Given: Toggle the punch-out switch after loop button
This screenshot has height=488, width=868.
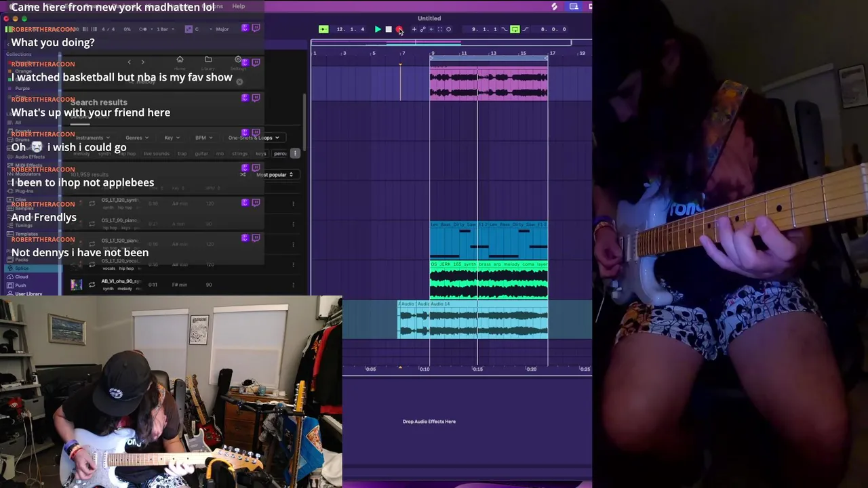Looking at the screenshot, I should (x=526, y=29).
